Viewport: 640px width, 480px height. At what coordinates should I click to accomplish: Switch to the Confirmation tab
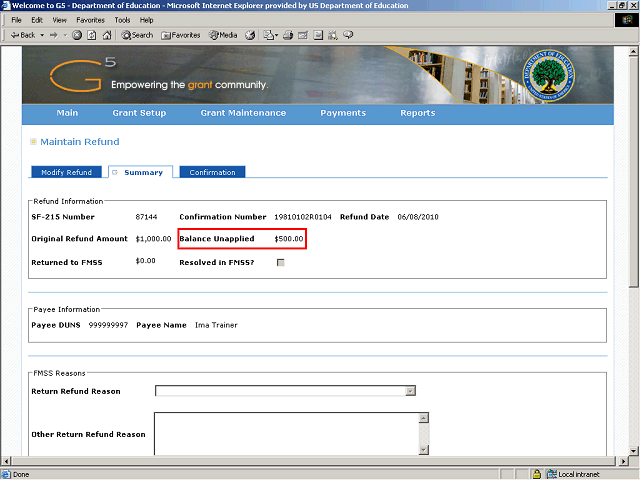pos(212,172)
